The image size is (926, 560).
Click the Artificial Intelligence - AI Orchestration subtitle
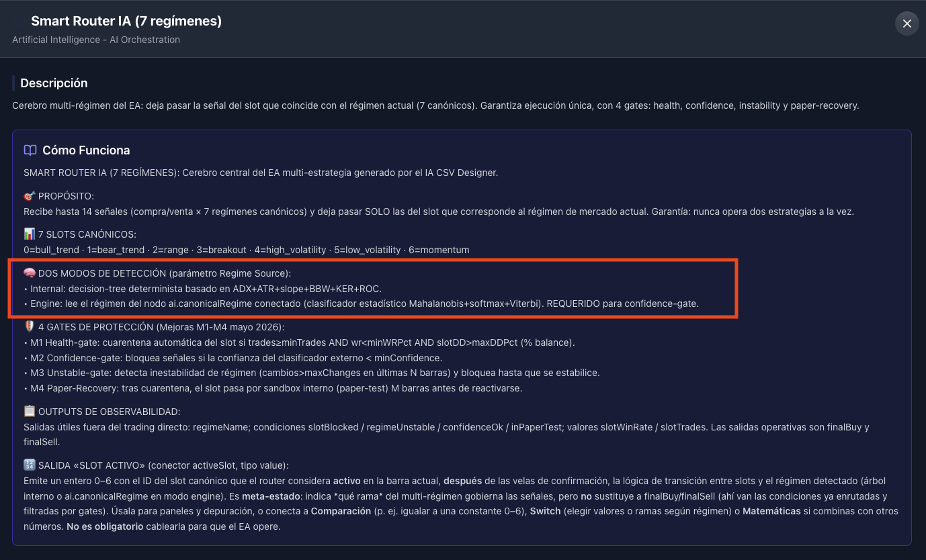[96, 40]
